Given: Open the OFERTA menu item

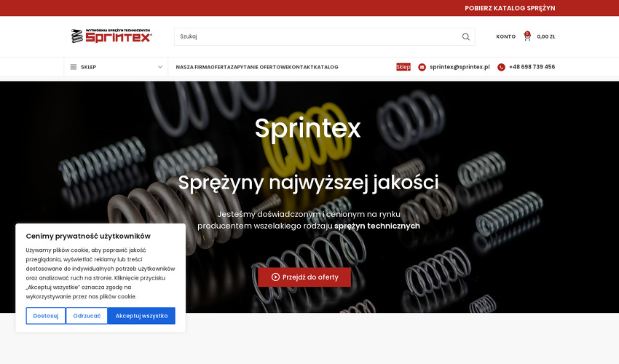Looking at the screenshot, I should click(221, 67).
